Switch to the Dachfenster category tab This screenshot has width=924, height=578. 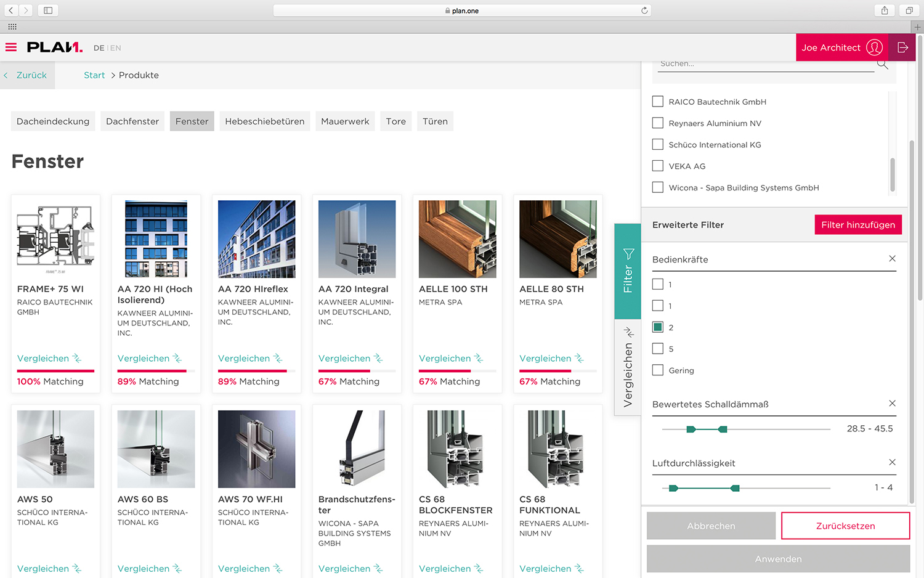point(132,121)
